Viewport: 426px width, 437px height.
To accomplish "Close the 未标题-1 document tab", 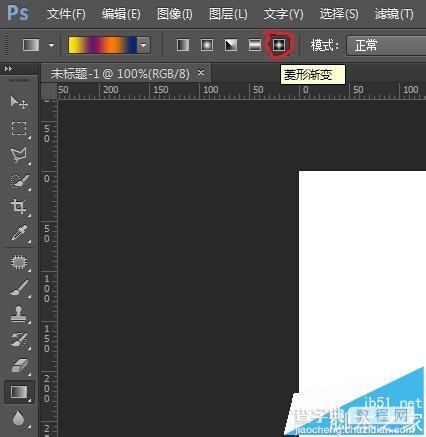I will (201, 72).
